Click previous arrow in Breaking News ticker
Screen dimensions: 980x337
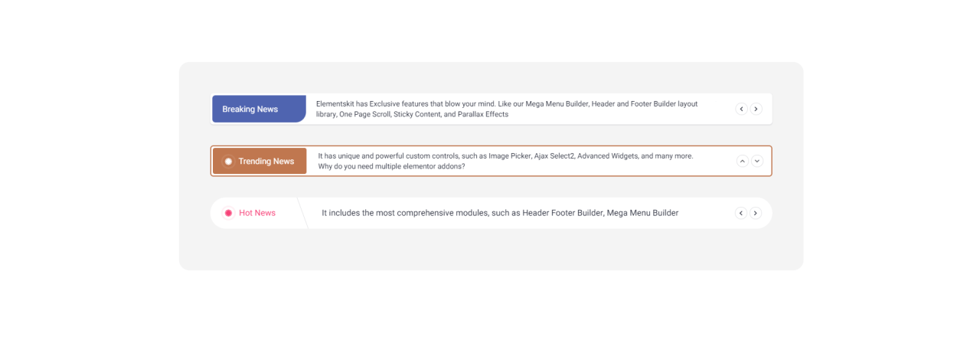tap(741, 109)
